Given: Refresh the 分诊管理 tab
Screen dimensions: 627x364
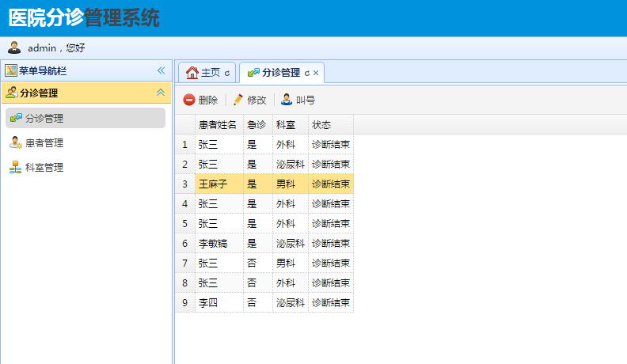Looking at the screenshot, I should click(x=307, y=73).
